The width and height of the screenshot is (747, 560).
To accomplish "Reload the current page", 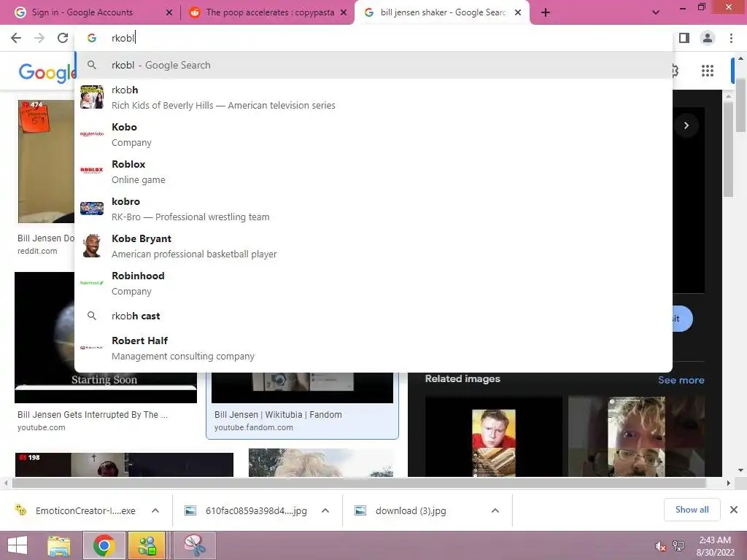I will point(63,38).
